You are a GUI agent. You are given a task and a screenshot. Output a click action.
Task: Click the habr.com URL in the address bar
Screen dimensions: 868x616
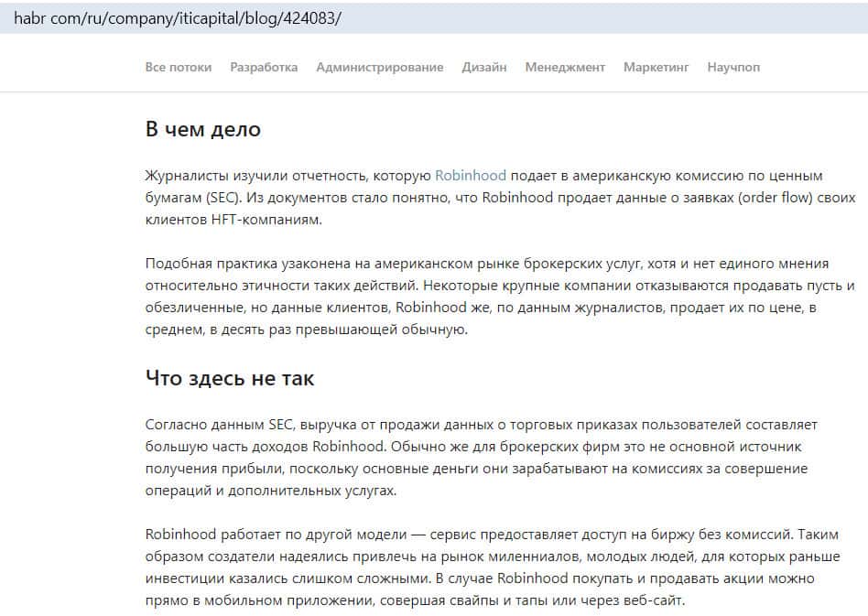point(177,18)
